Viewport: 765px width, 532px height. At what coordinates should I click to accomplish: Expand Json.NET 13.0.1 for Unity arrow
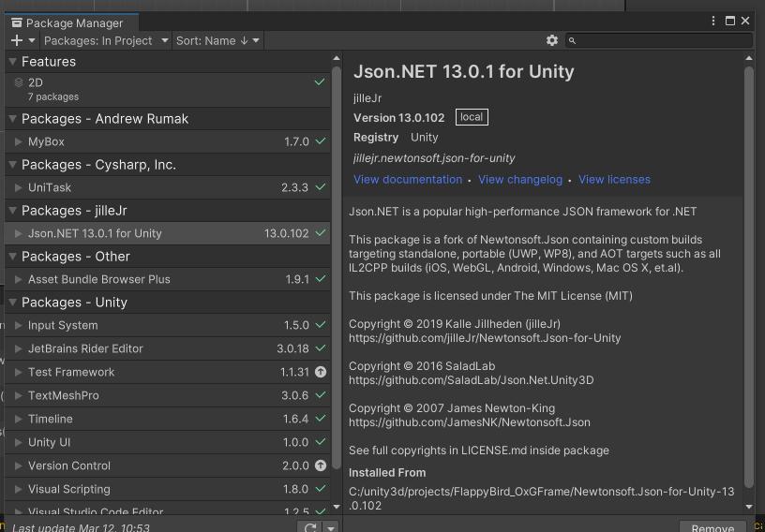19,233
